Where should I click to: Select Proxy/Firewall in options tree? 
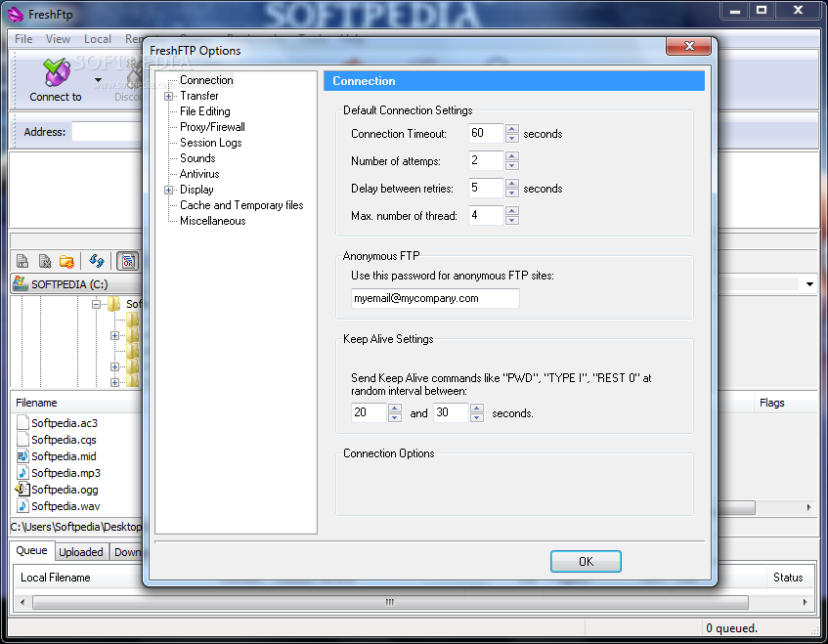[x=212, y=127]
